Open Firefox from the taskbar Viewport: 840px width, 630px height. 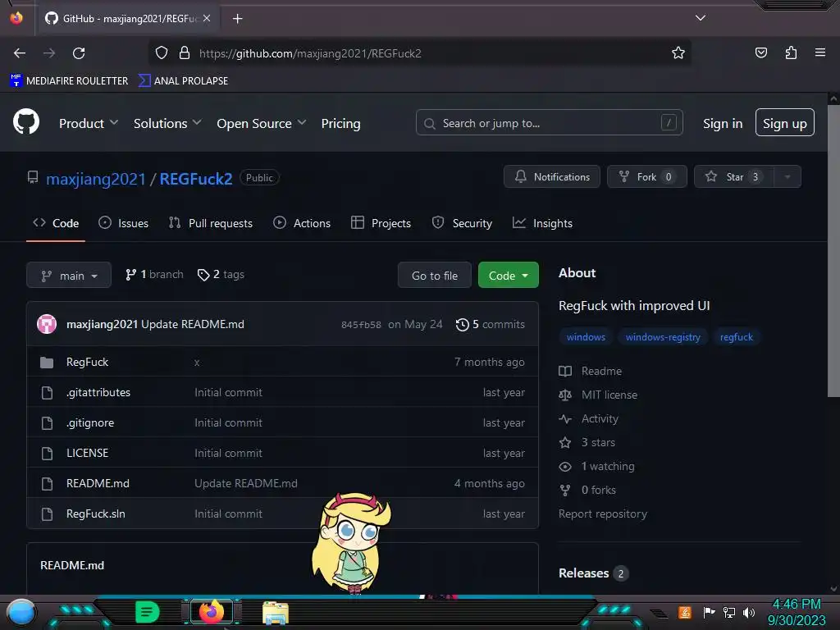point(211,611)
